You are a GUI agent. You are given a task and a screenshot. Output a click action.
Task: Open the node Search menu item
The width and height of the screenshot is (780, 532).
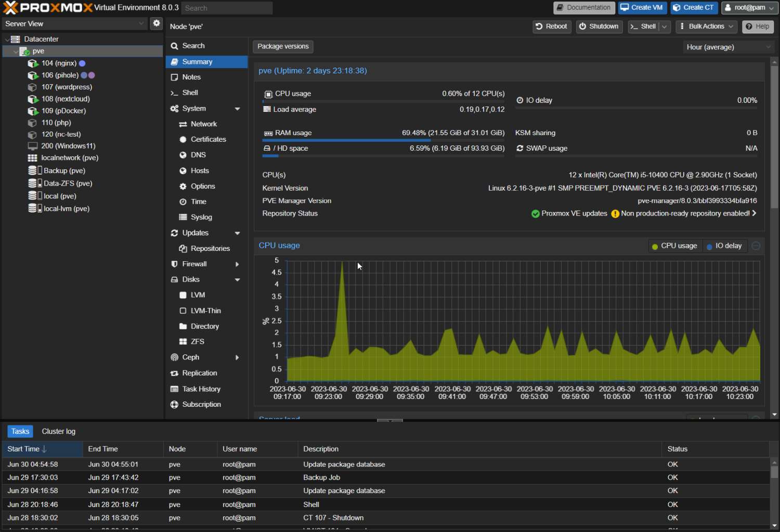[206, 46]
